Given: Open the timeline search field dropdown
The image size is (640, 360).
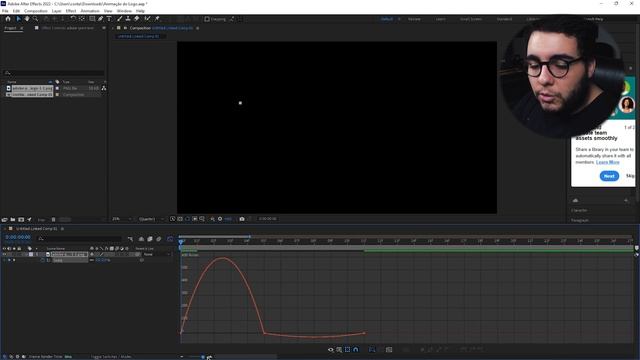Looking at the screenshot, I should click(41, 239).
